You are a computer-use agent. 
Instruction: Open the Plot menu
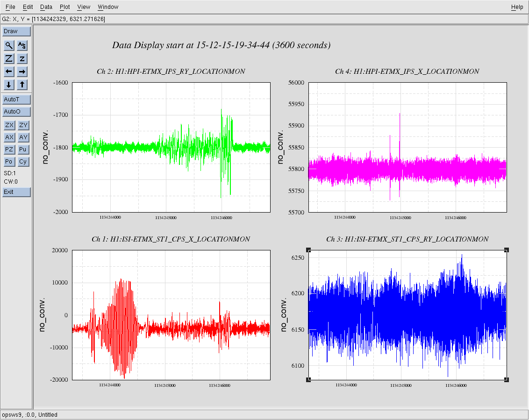pyautogui.click(x=65, y=7)
